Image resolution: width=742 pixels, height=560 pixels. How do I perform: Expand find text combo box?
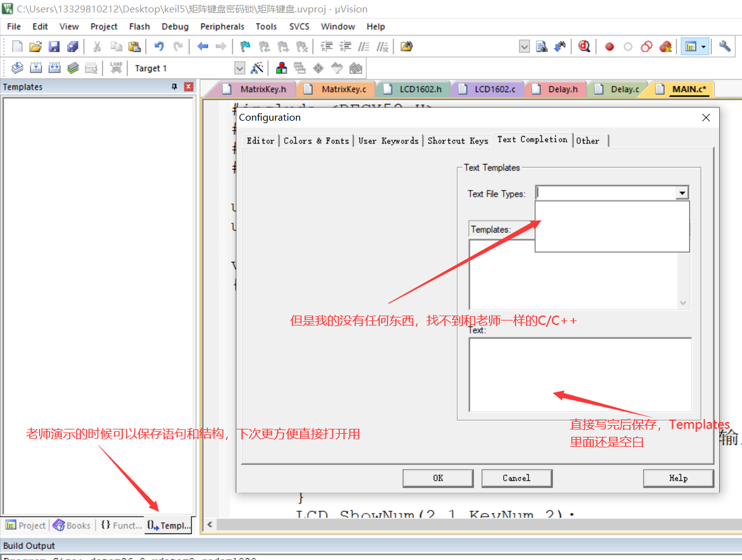click(x=524, y=46)
